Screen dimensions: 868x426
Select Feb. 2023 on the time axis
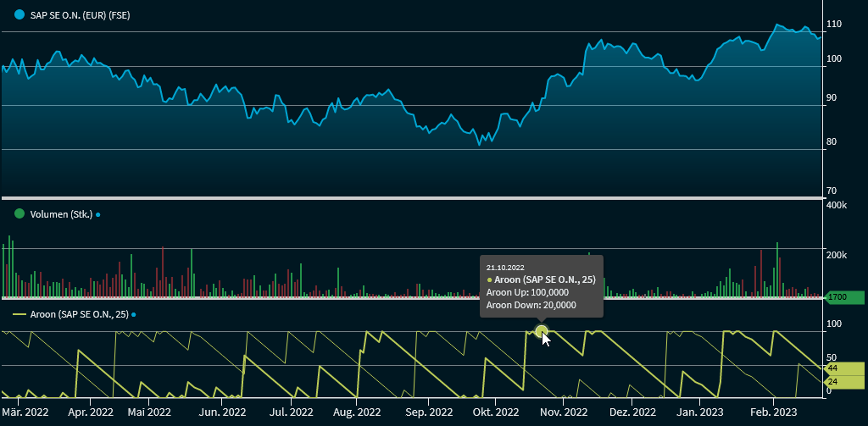tap(773, 412)
